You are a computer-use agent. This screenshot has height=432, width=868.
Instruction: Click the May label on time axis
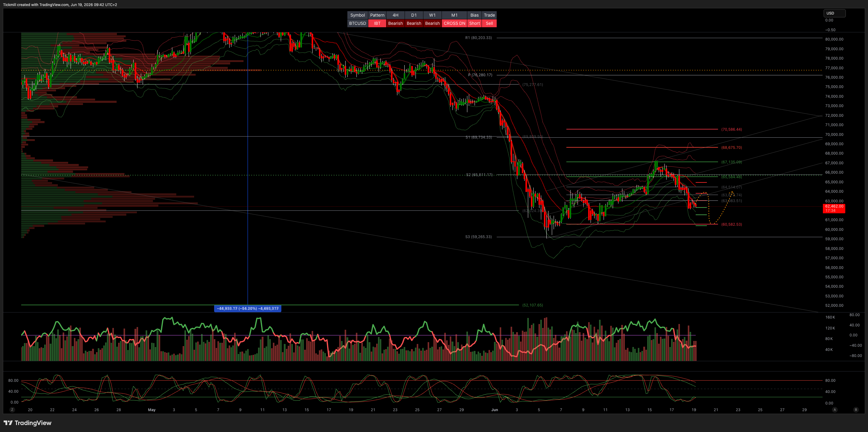click(152, 410)
